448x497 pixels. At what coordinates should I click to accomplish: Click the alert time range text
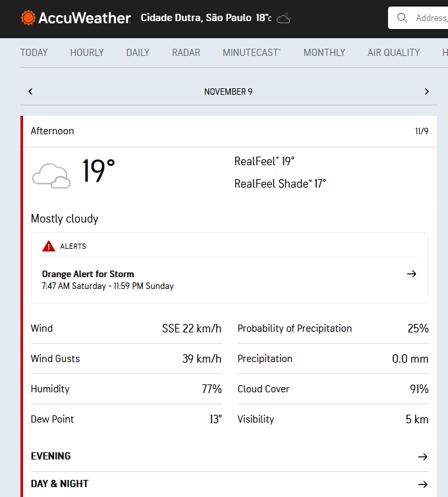coord(107,286)
